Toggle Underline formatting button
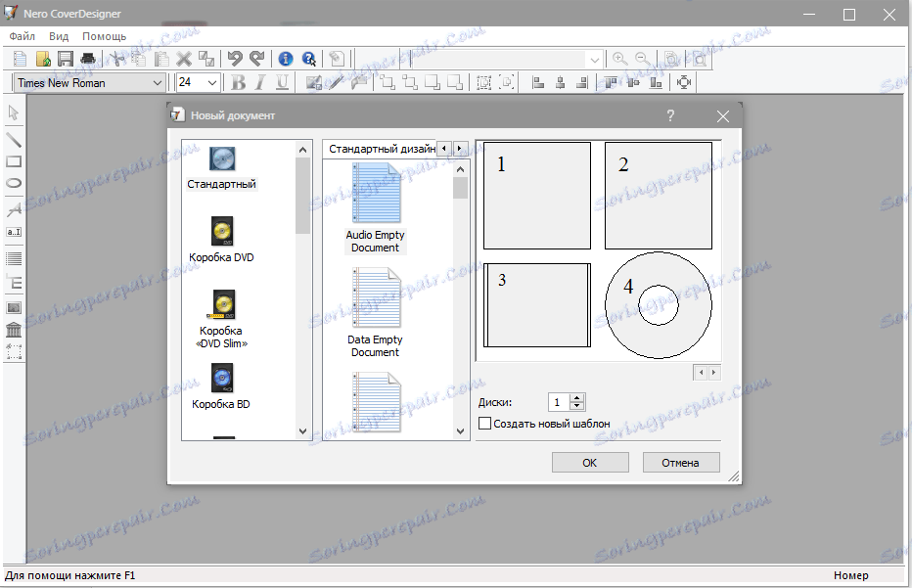Viewport: 912px width, 588px height. click(x=282, y=83)
